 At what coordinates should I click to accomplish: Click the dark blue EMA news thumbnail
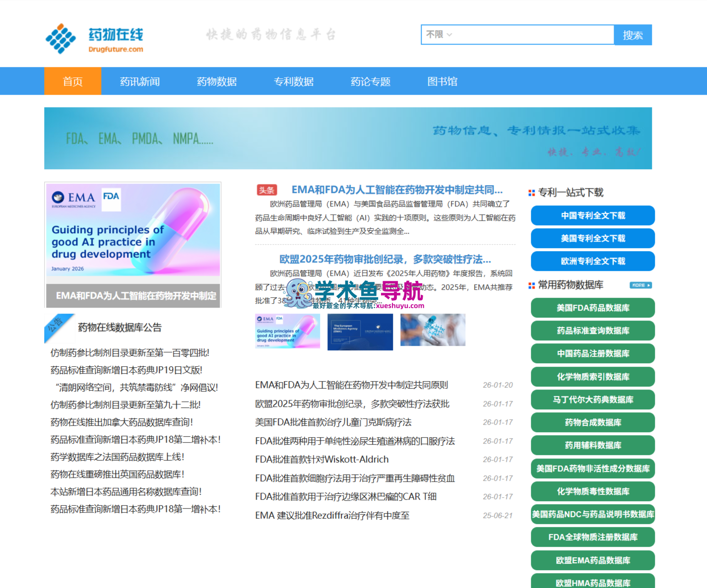[x=360, y=332]
